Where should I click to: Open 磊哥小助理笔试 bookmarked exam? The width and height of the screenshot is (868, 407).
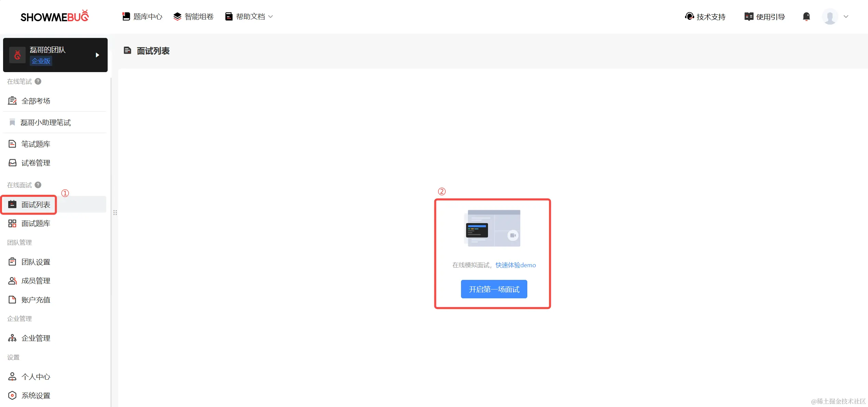pos(45,122)
